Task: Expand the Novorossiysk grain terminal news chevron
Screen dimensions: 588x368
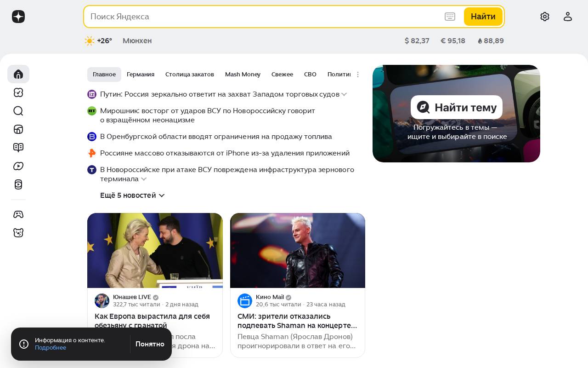Action: click(x=144, y=179)
